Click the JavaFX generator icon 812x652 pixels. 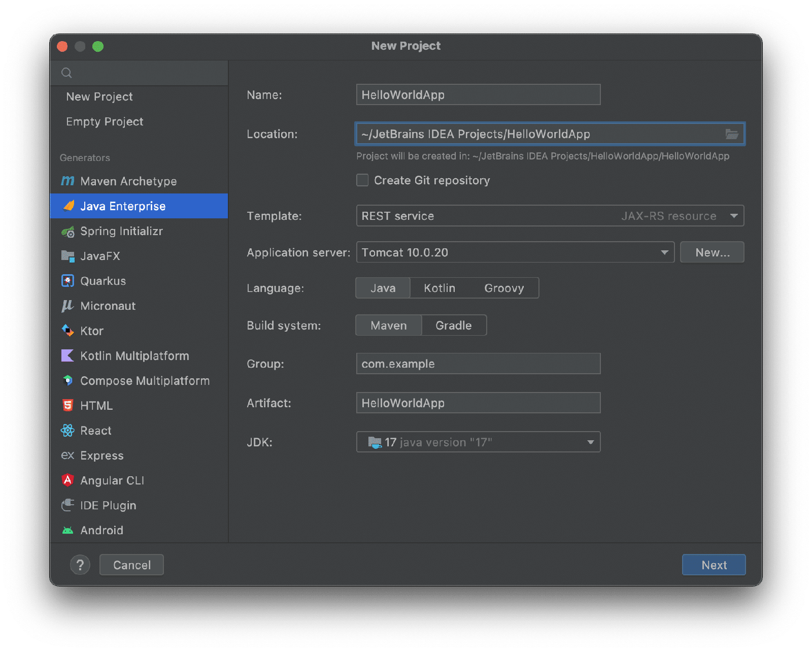67,256
